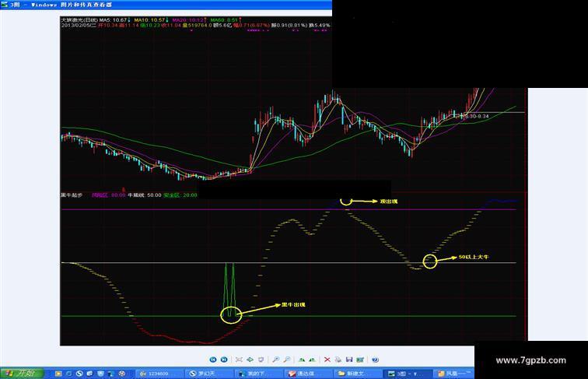Open the image for editing
This screenshot has width=588, height=379.
[360, 360]
